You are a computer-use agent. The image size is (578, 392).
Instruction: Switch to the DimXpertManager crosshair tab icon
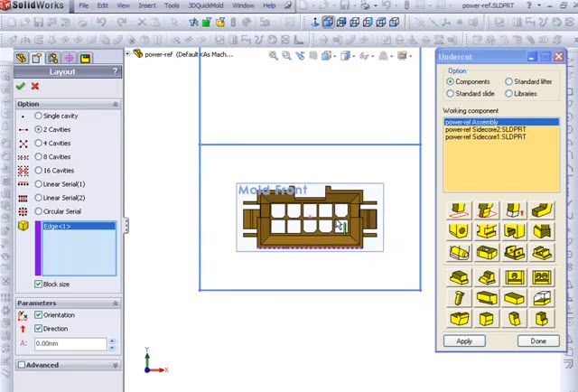pos(69,58)
